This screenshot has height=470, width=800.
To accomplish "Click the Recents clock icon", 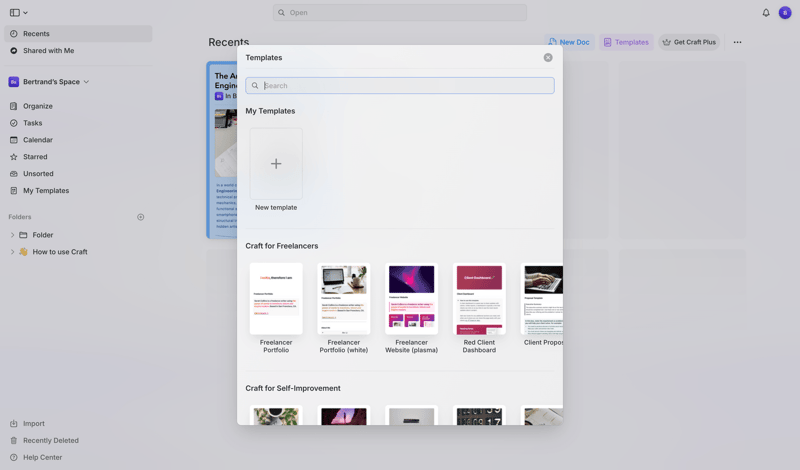I will 14,34.
